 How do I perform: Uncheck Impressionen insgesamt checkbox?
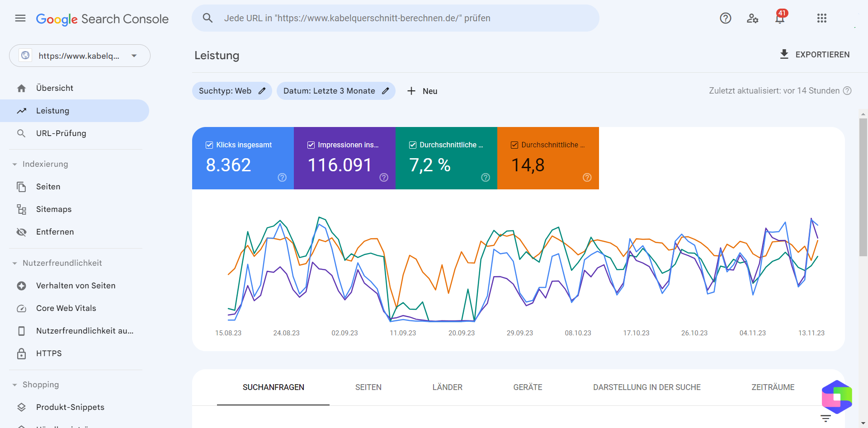[311, 145]
